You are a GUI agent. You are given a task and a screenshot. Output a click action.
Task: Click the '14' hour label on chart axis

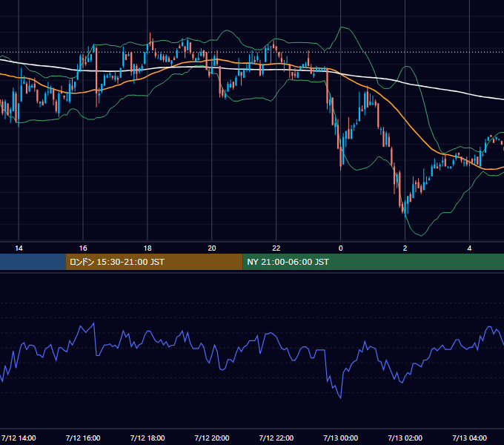click(19, 248)
